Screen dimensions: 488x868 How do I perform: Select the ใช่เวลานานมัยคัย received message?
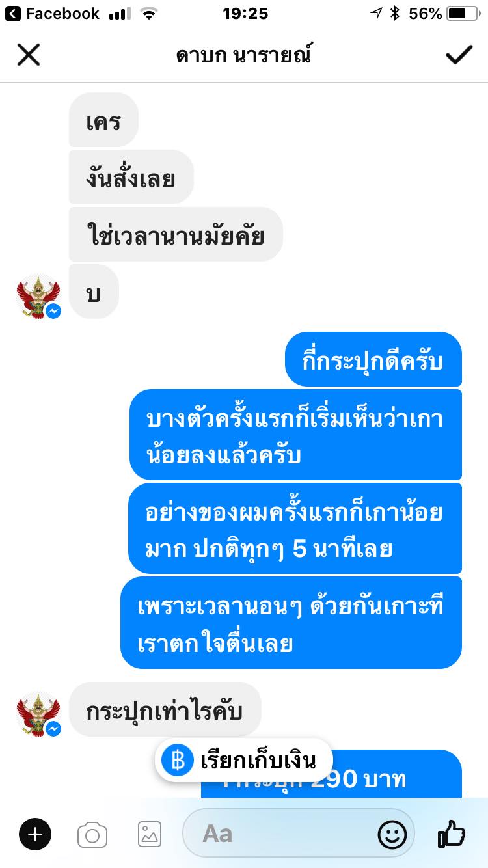(x=176, y=234)
